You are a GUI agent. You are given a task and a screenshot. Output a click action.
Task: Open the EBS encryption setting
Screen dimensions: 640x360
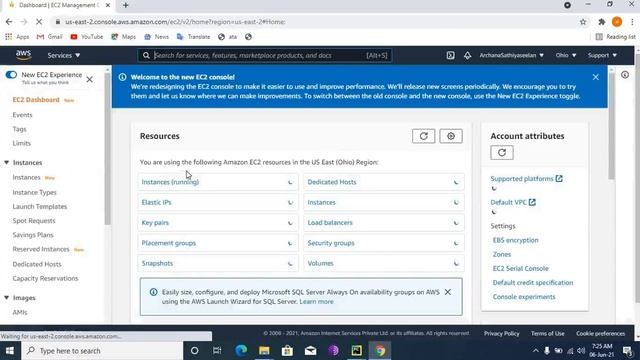(x=516, y=240)
